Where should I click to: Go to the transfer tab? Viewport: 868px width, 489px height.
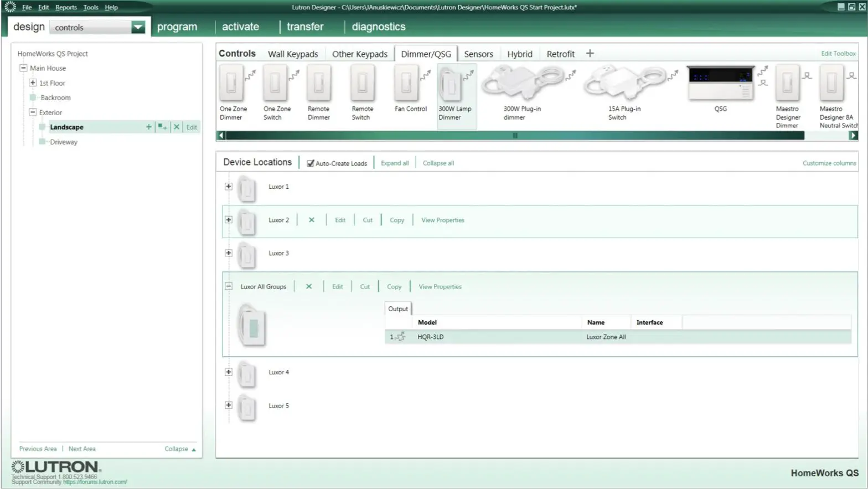click(x=305, y=27)
